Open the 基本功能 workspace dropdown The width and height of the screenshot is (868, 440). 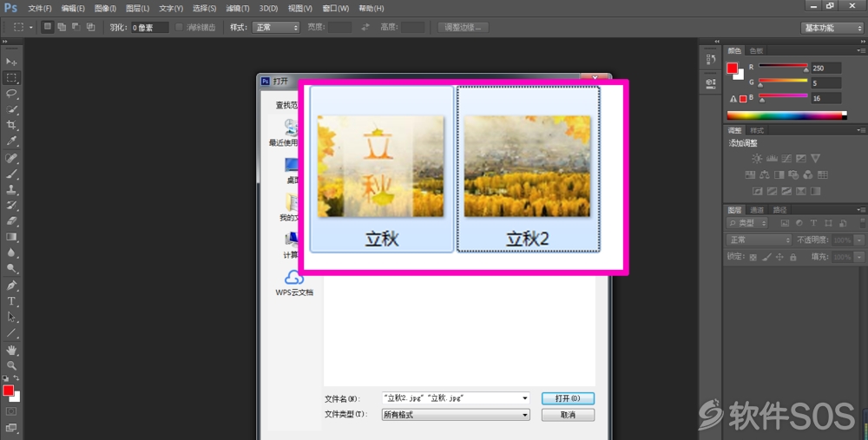click(x=832, y=28)
